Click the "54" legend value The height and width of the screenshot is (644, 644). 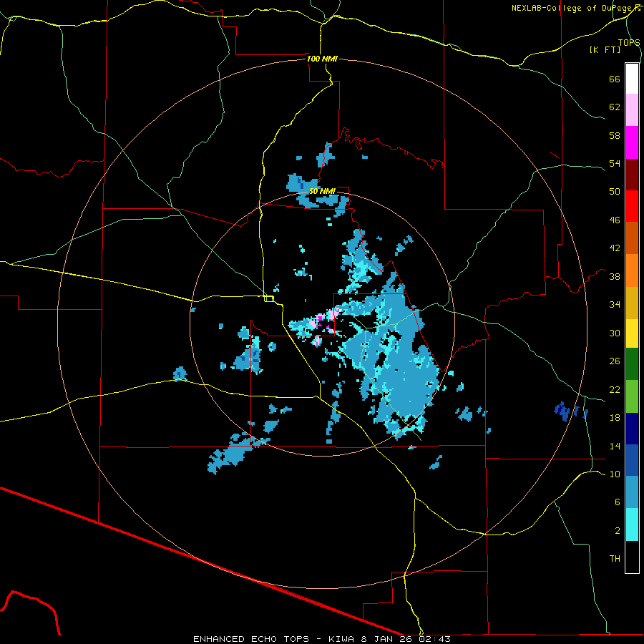(615, 163)
